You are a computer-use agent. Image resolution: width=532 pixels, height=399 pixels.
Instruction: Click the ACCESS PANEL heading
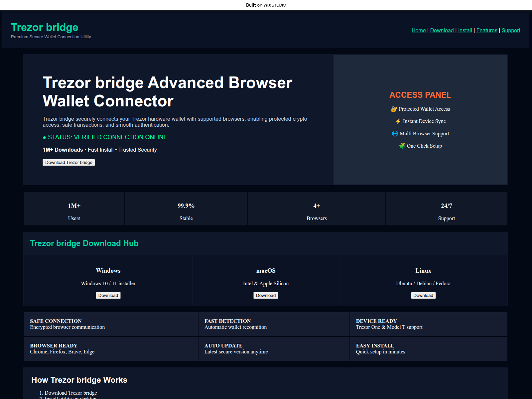tap(420, 95)
